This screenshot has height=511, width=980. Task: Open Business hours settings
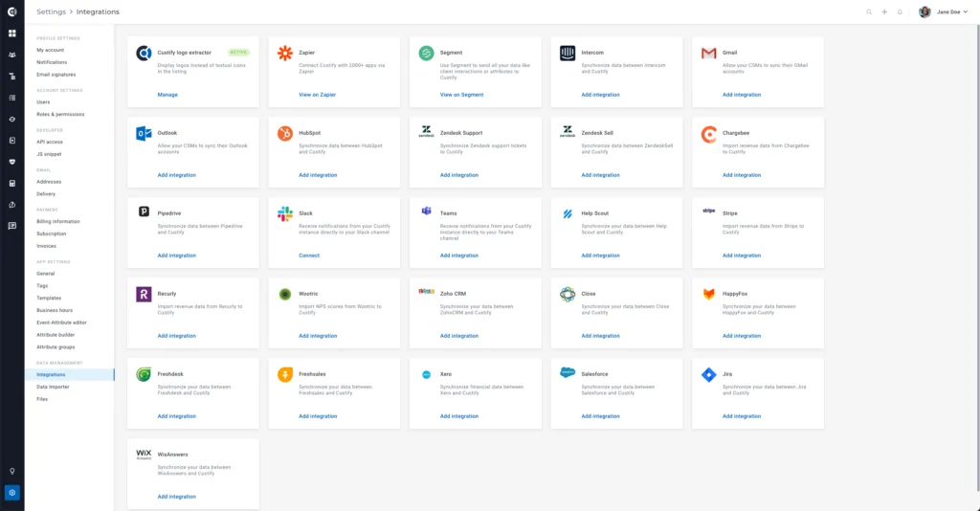pyautogui.click(x=55, y=310)
